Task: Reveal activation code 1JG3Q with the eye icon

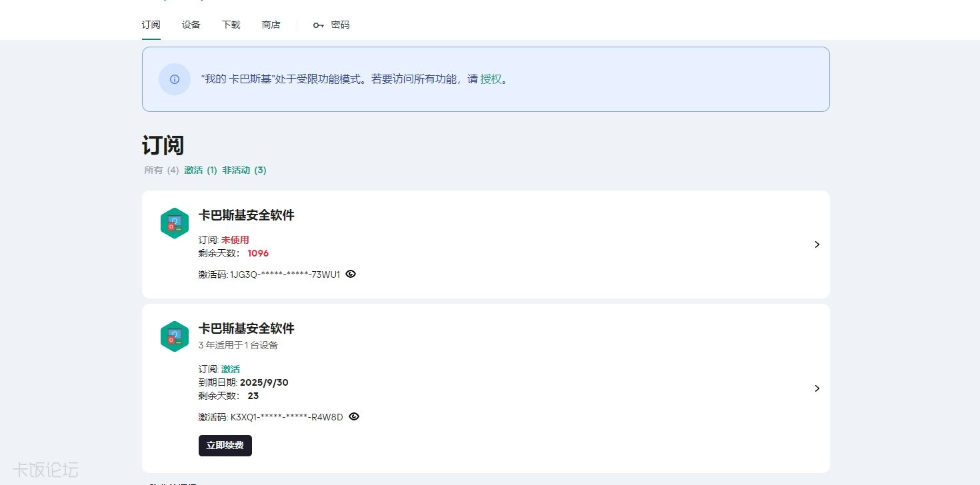Action: point(351,274)
